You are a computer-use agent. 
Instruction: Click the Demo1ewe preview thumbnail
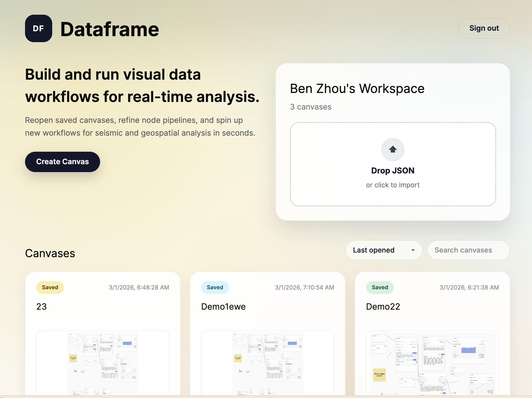(267, 363)
